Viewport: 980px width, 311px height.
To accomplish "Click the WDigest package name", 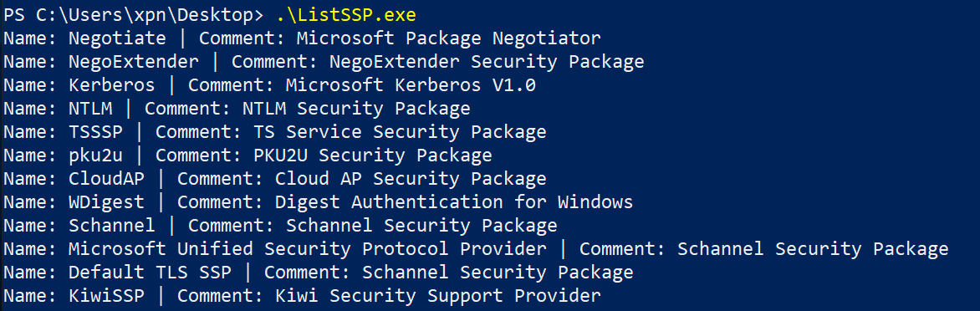I will [x=106, y=202].
